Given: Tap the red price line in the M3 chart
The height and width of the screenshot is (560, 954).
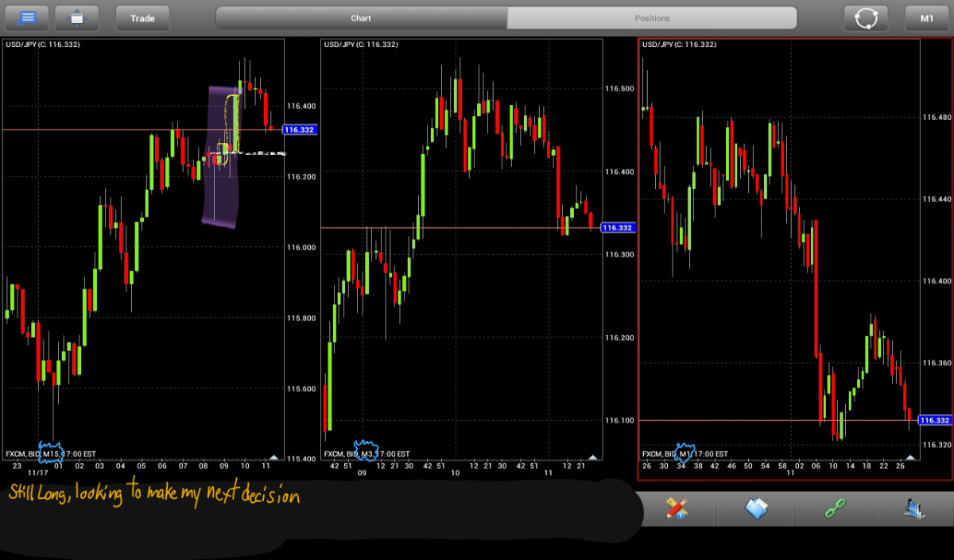Looking at the screenshot, I should click(461, 228).
